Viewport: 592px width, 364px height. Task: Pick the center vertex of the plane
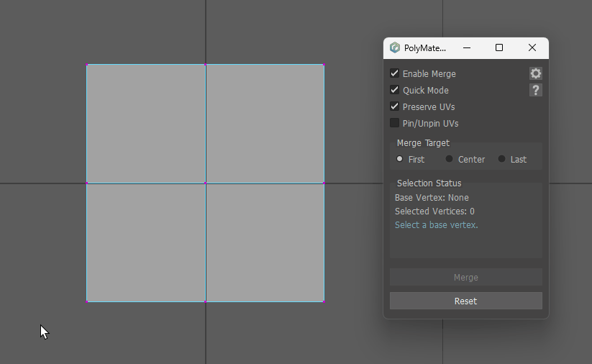(x=206, y=183)
